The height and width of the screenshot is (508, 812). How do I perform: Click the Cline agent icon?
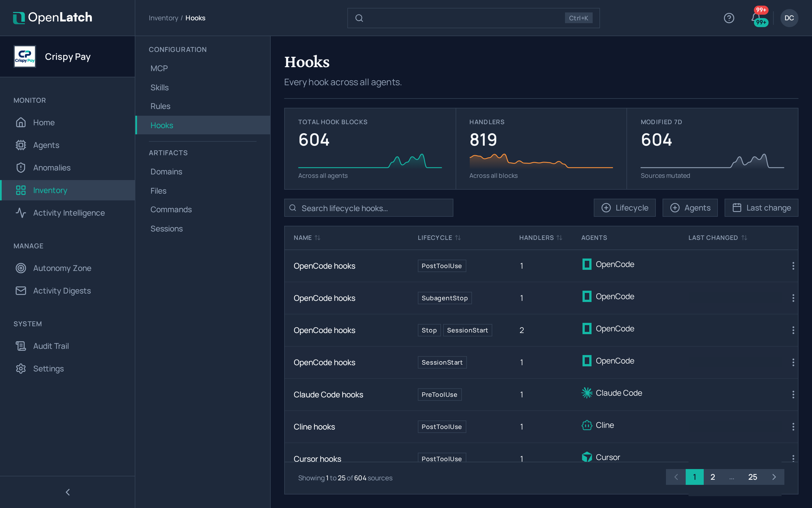[586, 425]
